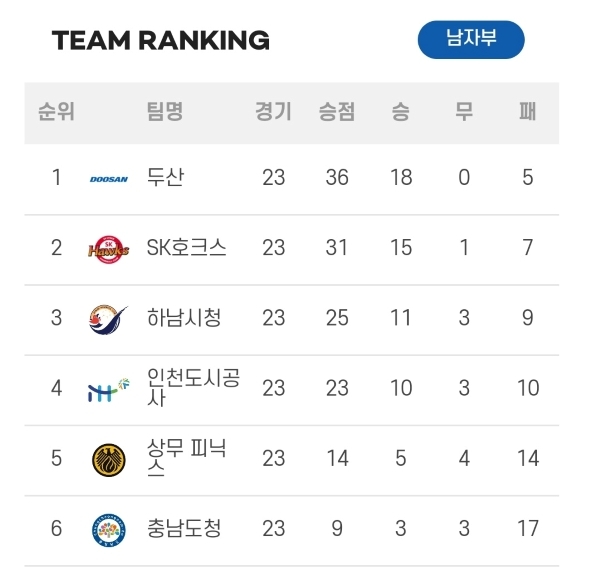Click the 승 wins column header
Image resolution: width=600 pixels, height=574 pixels.
tap(401, 112)
